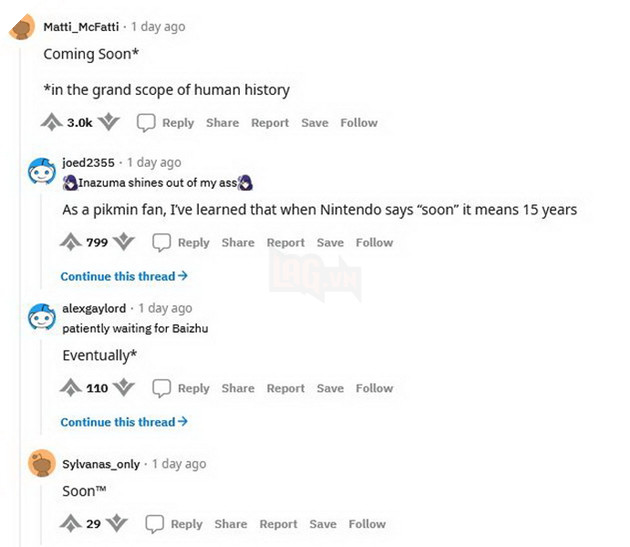
Task: Downvote Matti_McFatti's comment
Action: (109, 122)
